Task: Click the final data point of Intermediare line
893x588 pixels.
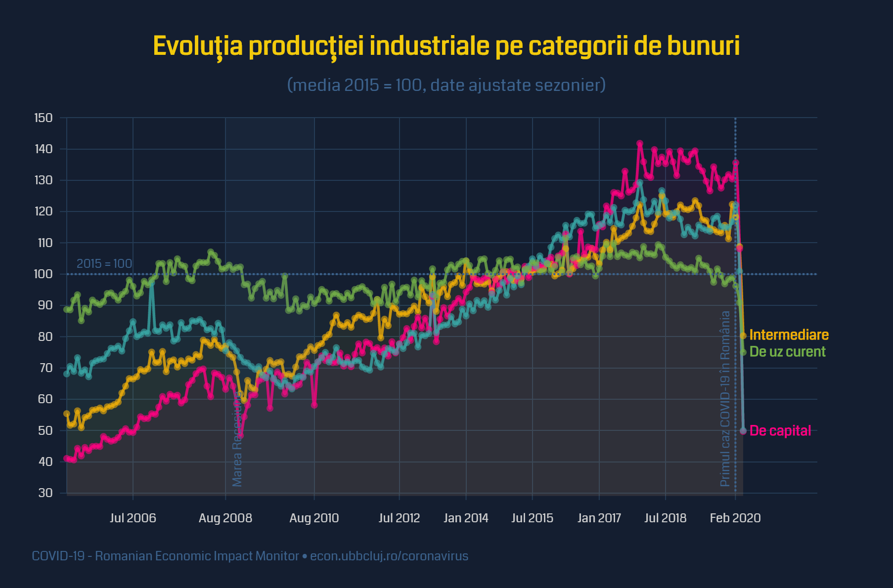Action: click(x=743, y=336)
